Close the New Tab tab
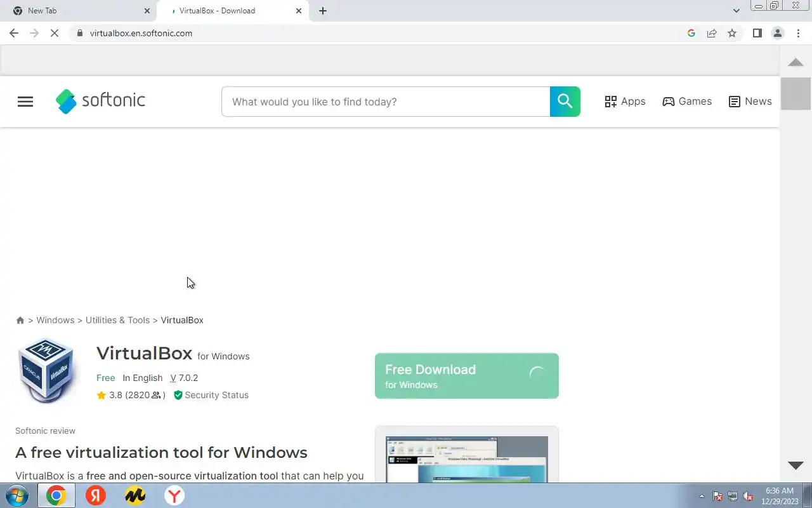Image resolution: width=812 pixels, height=508 pixels. click(147, 11)
